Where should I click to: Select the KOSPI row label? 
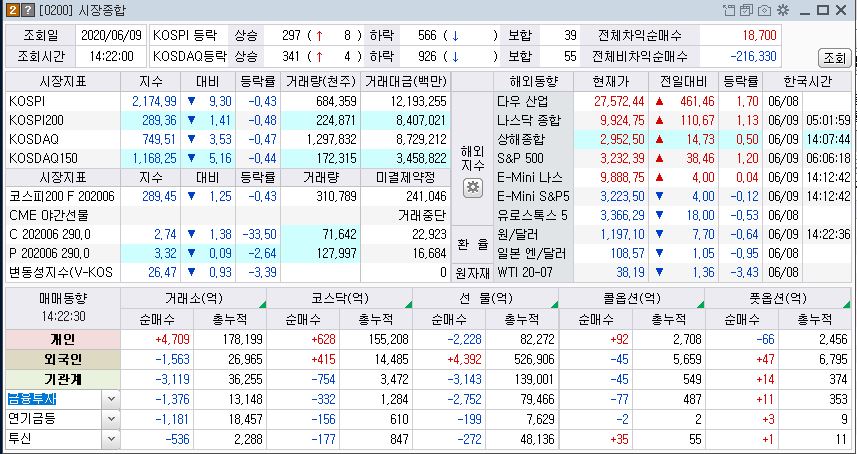click(27, 101)
